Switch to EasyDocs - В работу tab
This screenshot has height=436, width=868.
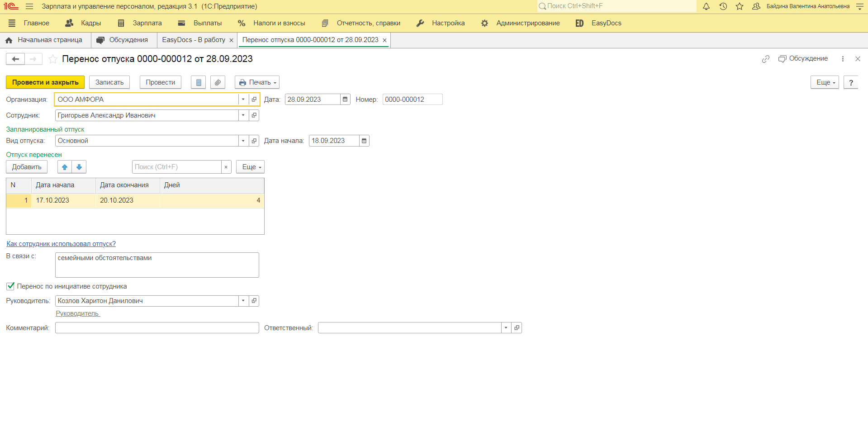coord(194,40)
